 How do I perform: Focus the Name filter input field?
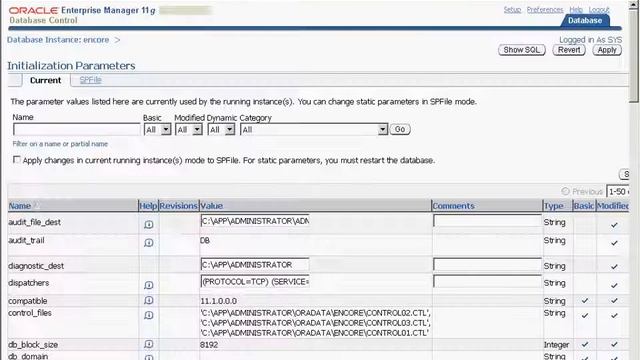[x=77, y=129]
